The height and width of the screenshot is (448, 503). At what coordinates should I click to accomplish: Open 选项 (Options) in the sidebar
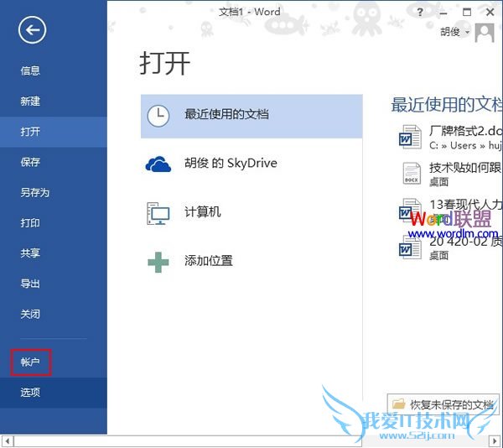54,393
